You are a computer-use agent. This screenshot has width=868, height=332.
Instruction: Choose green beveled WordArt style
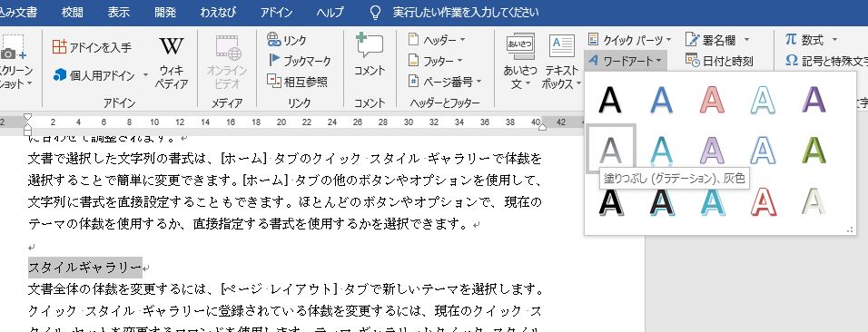tap(814, 150)
